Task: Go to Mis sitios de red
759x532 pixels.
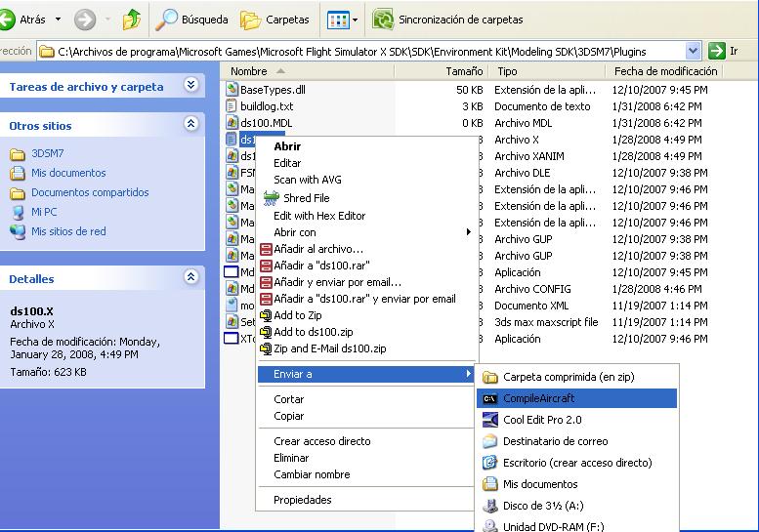Action: (68, 231)
